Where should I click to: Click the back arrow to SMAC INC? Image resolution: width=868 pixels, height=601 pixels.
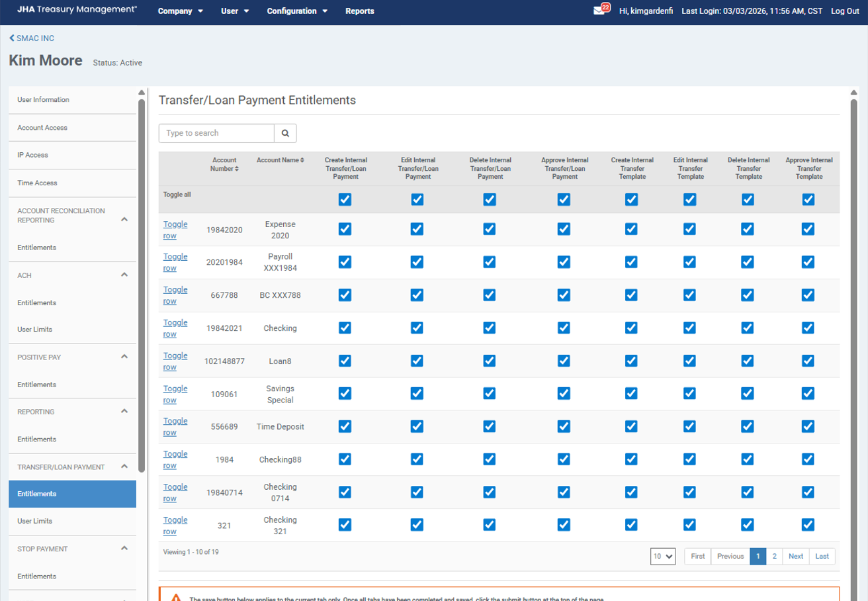point(32,38)
